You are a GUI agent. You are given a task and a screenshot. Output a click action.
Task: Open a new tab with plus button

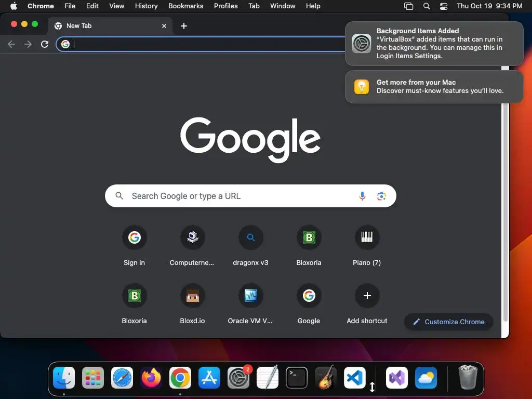(183, 26)
